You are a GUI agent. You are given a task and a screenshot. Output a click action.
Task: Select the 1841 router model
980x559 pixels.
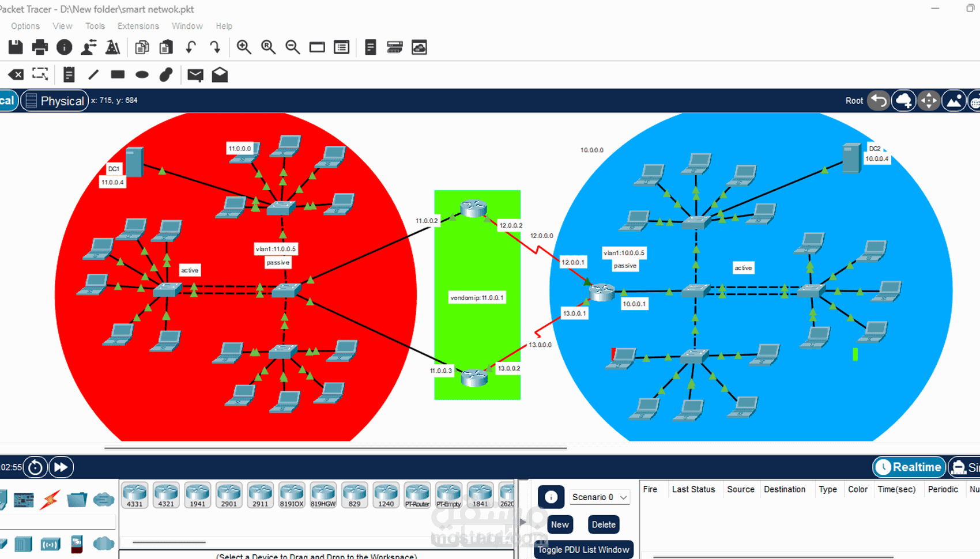click(x=480, y=496)
